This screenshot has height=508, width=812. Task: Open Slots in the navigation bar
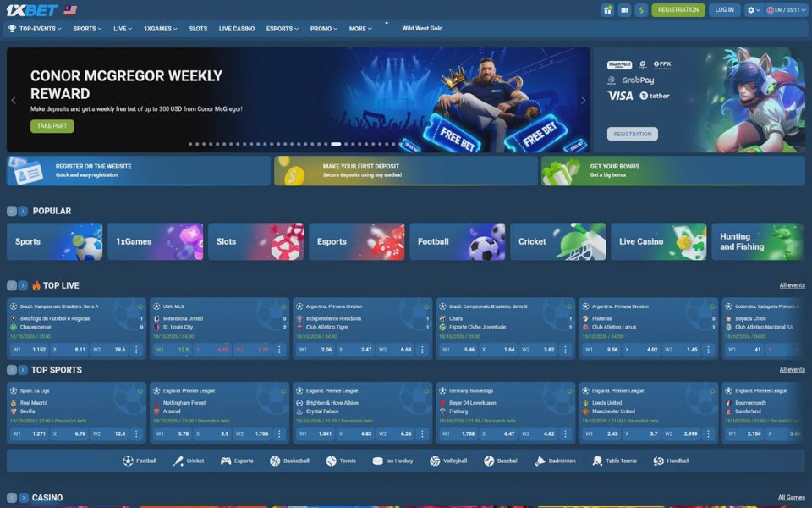click(198, 29)
